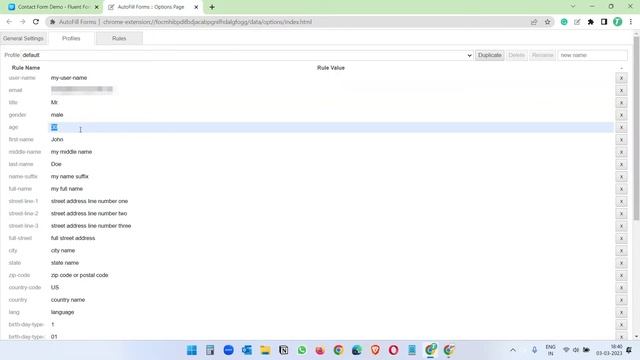Delete the user-name rule with its X button
The image size is (640, 360).
[x=621, y=78]
